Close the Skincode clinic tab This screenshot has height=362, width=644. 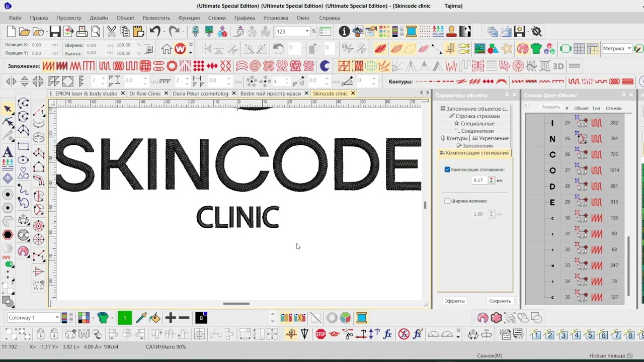(353, 94)
